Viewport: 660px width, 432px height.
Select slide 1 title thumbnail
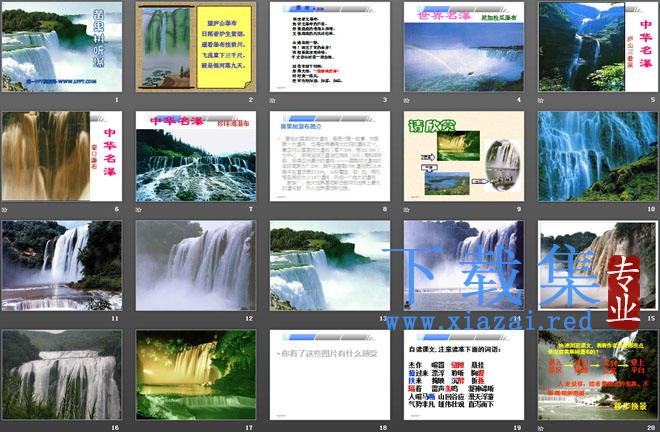tap(62, 47)
